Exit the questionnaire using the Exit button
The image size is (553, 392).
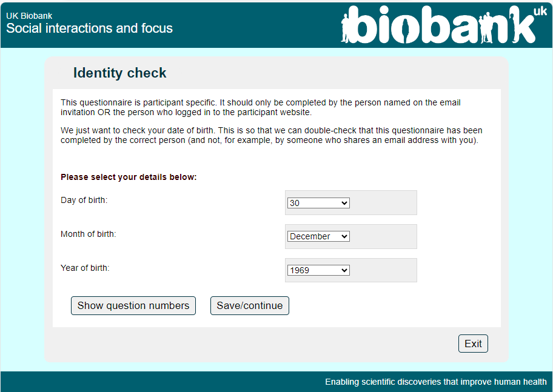point(473,344)
